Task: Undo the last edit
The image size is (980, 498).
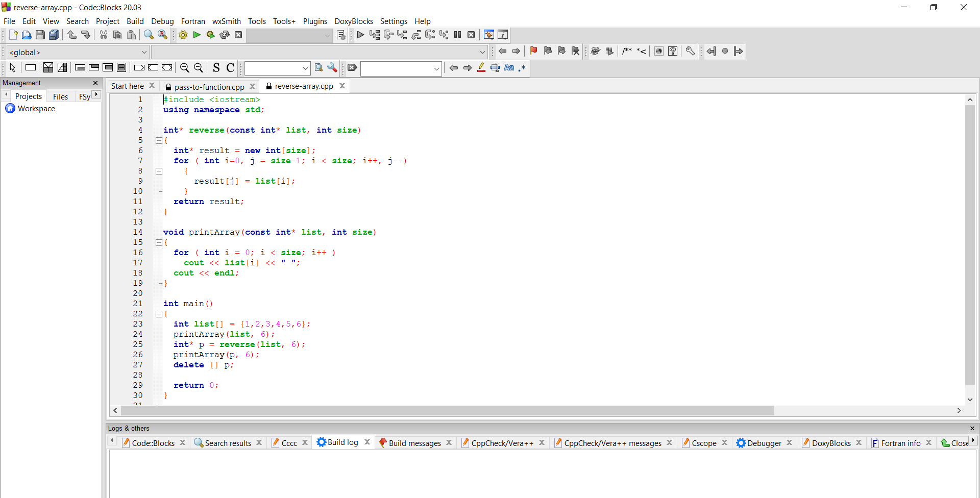Action: [72, 35]
